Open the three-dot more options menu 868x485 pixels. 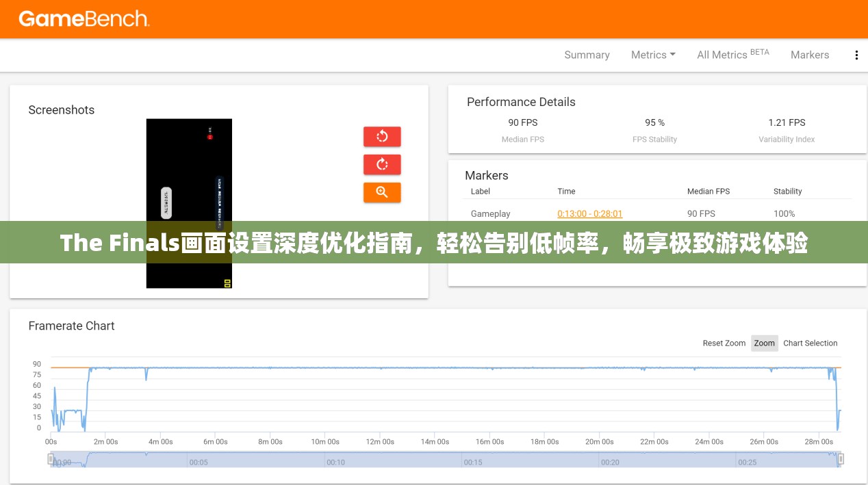(856, 55)
